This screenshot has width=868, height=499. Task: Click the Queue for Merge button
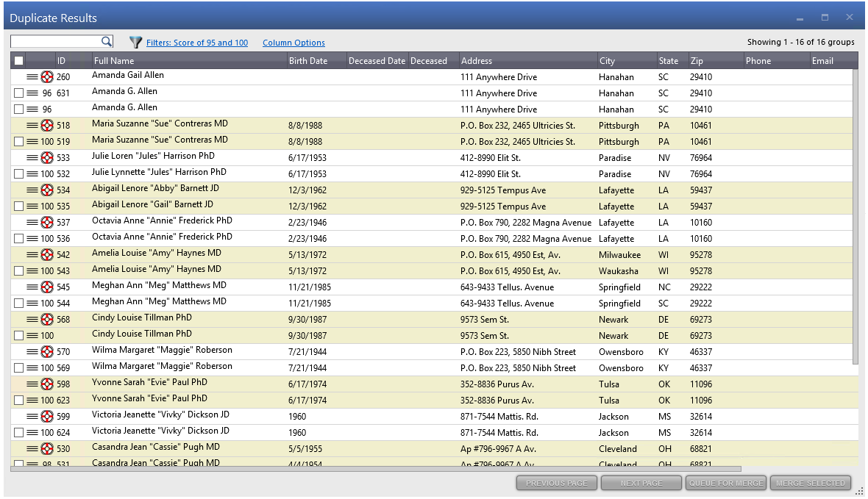pos(726,483)
